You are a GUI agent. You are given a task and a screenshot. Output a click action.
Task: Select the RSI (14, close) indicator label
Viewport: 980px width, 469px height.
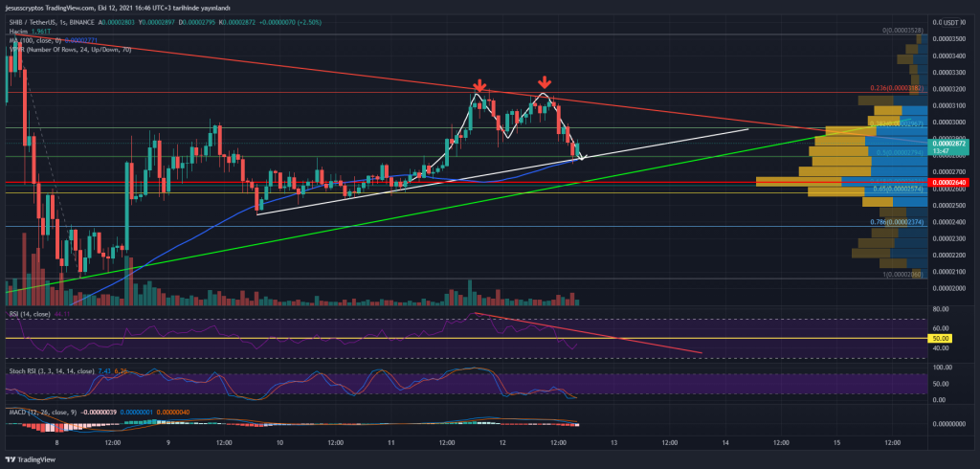[x=38, y=312]
